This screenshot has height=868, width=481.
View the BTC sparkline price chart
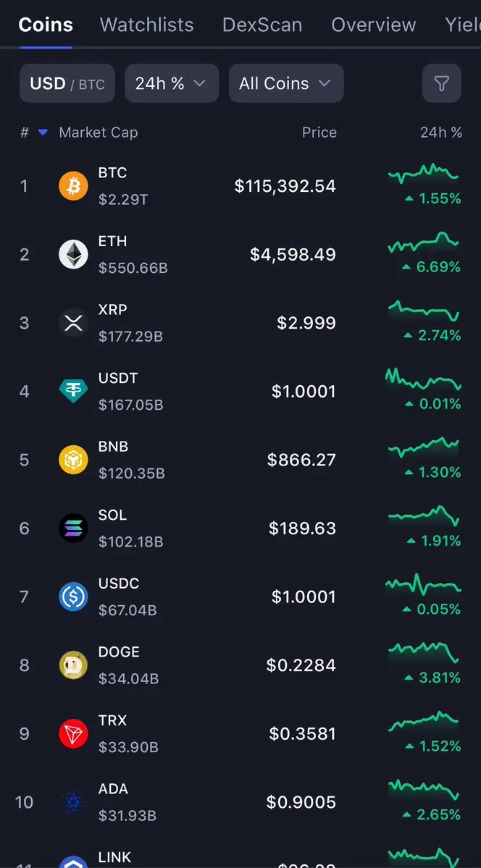423,174
